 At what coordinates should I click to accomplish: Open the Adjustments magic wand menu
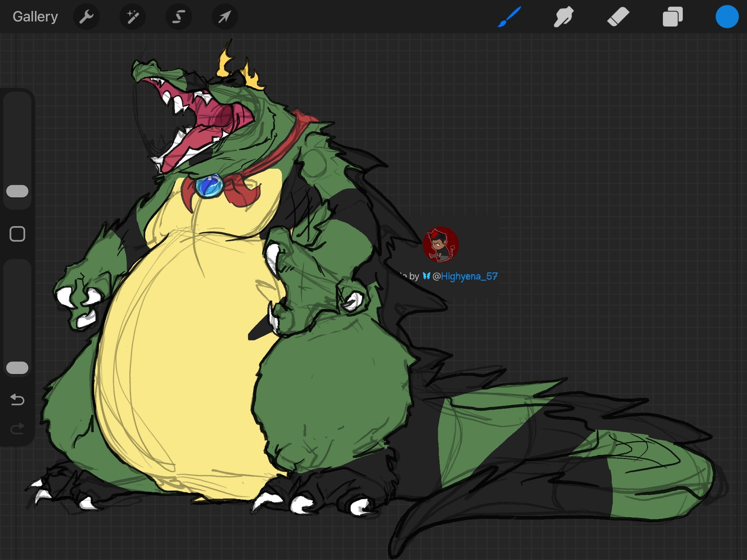point(132,17)
